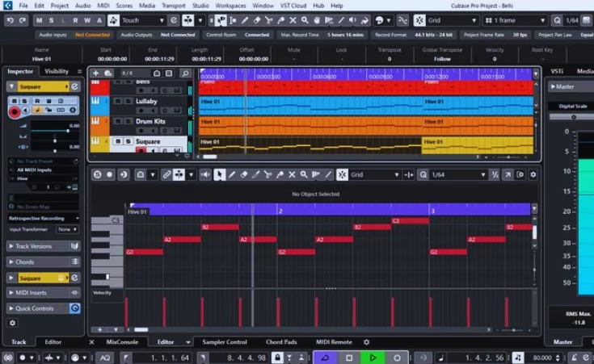
Task: Toggle Acoustic Feedback speaker in the key editor
Action: [205, 174]
